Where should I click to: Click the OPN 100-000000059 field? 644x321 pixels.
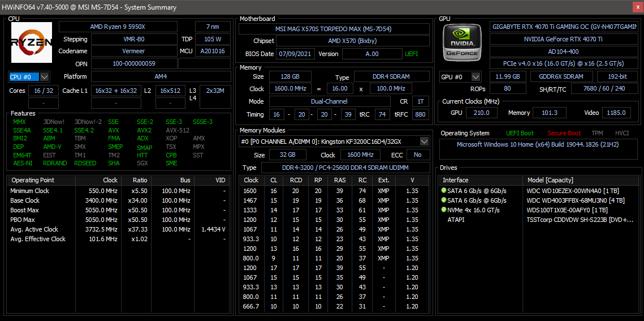coord(134,64)
